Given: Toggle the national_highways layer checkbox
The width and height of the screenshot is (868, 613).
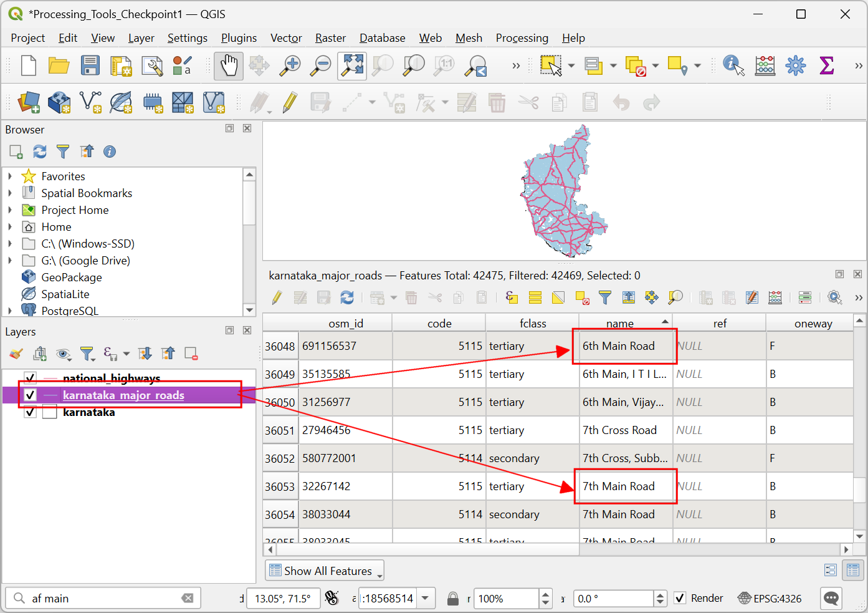Looking at the screenshot, I should (x=30, y=378).
